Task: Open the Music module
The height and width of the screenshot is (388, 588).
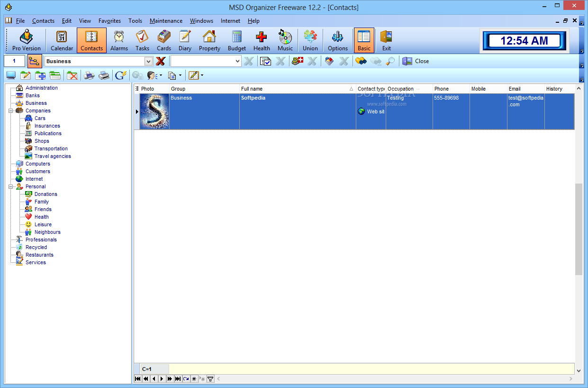Action: pos(285,40)
